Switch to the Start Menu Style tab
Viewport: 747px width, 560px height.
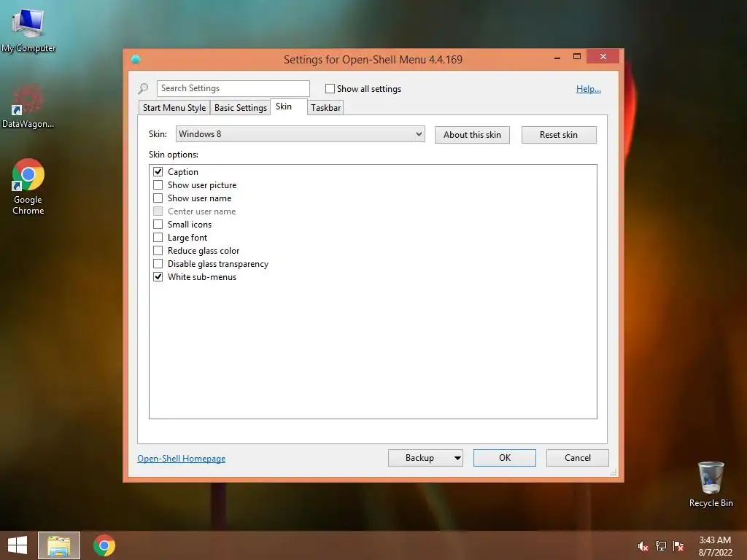[174, 108]
